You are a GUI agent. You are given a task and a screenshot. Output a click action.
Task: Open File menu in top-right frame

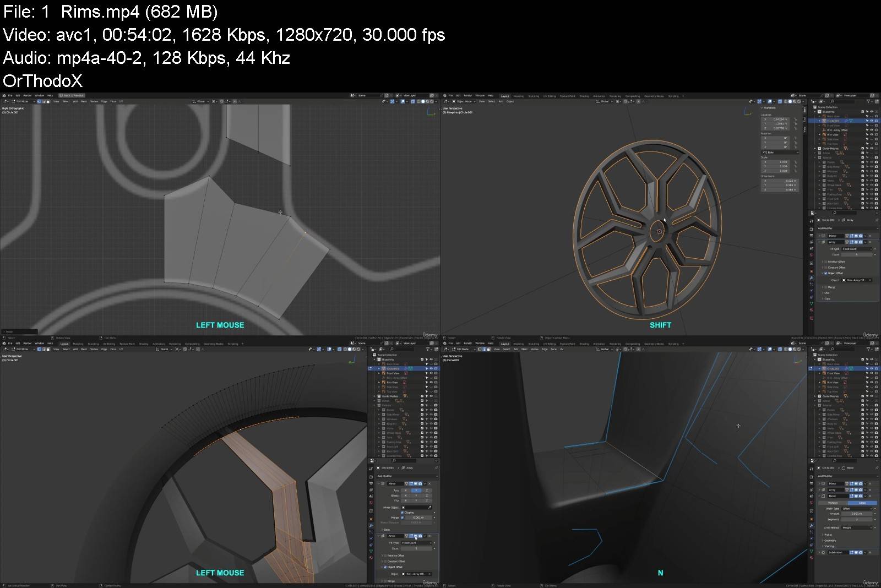click(x=450, y=95)
